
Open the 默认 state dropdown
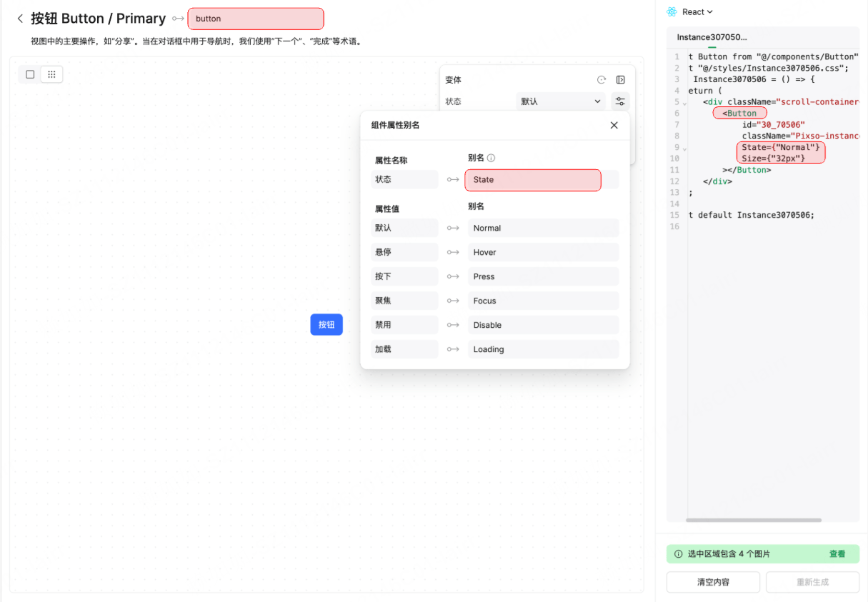pos(560,101)
